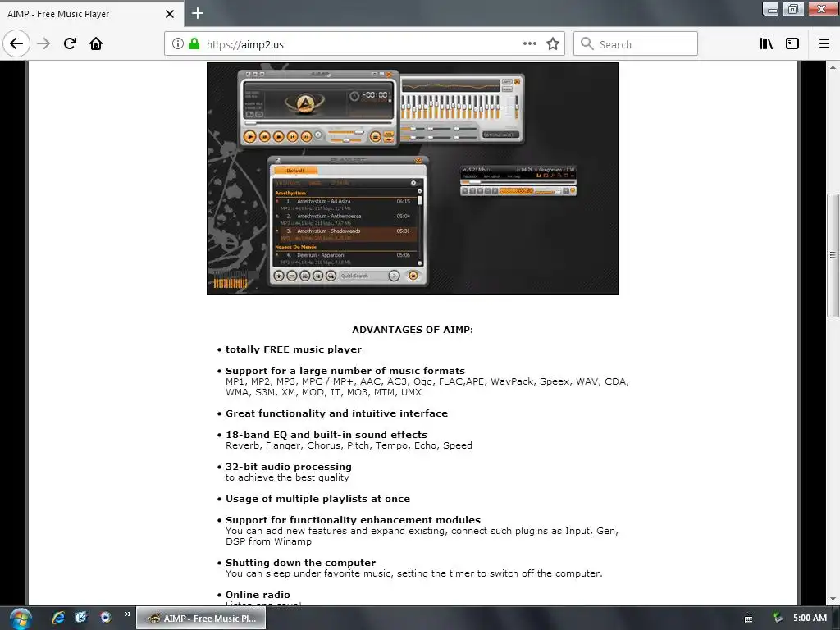The image size is (840, 630).
Task: Click 'Support for a large number of music formats'
Action: [x=345, y=371]
